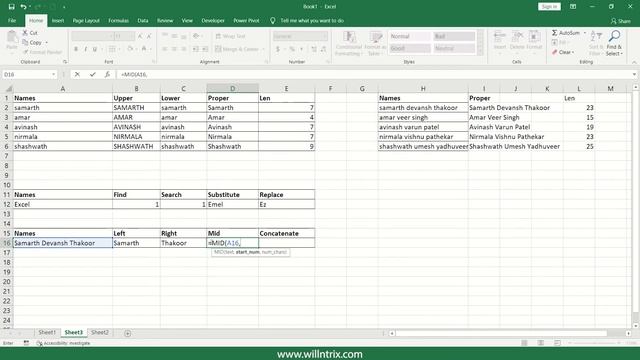Open Conditional Formatting
The width and height of the screenshot is (640, 360).
point(349,43)
